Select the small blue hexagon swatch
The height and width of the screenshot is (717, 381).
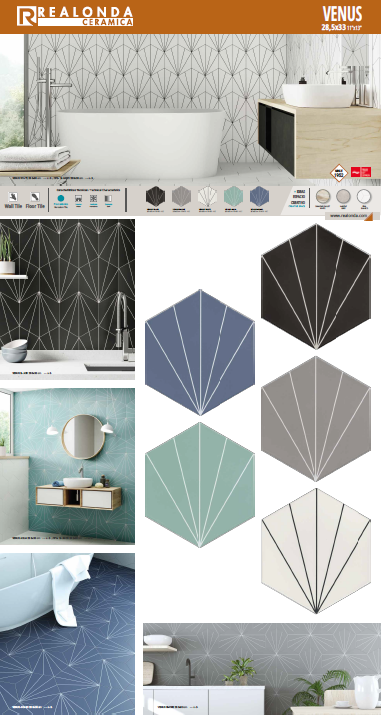259,197
